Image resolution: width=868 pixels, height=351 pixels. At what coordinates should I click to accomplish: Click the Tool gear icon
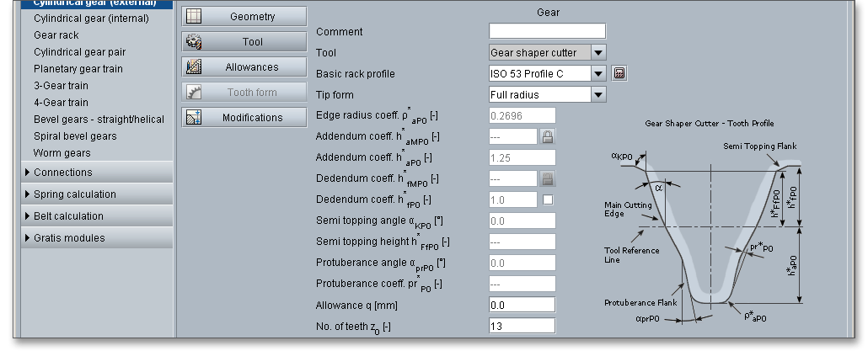coord(194,42)
